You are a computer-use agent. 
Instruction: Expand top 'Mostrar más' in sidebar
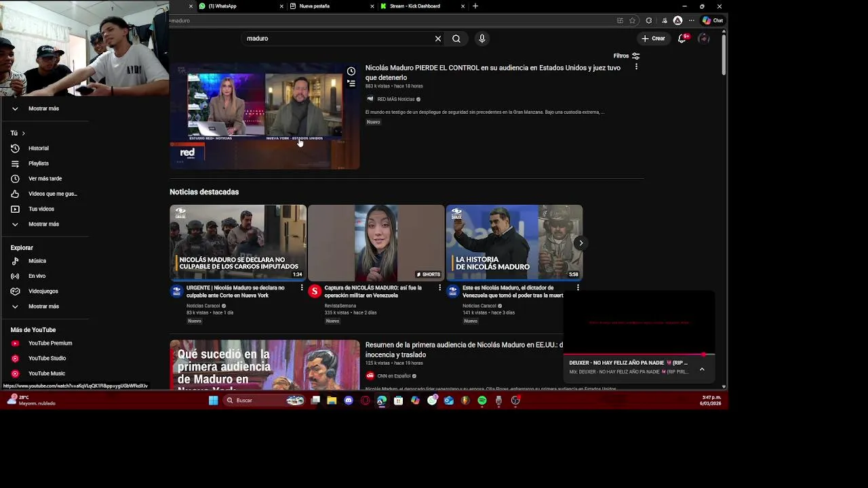(x=44, y=108)
